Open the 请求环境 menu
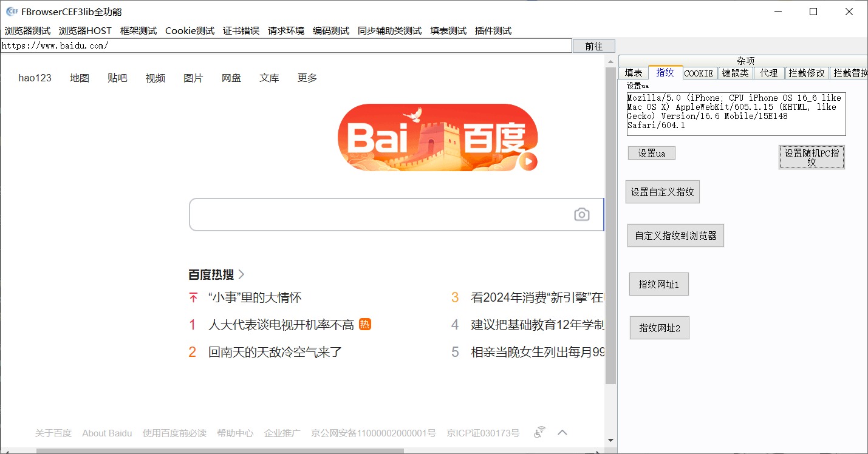Viewport: 868px width, 454px height. [x=286, y=31]
